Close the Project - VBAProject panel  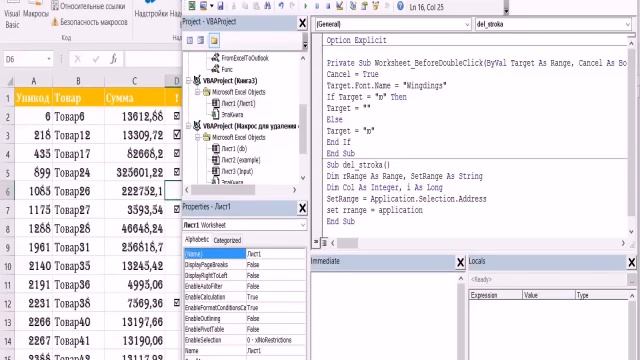click(302, 23)
